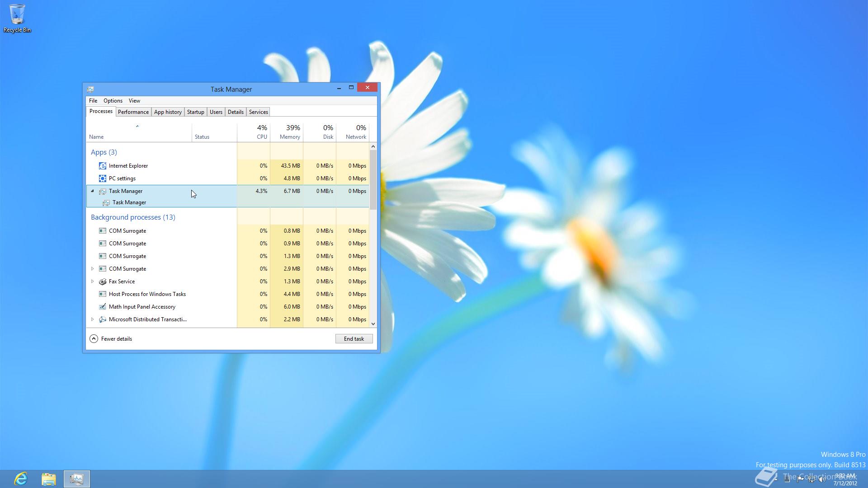Screen dimensions: 868x488
Task: Select the PC settings process row
Action: (x=227, y=178)
